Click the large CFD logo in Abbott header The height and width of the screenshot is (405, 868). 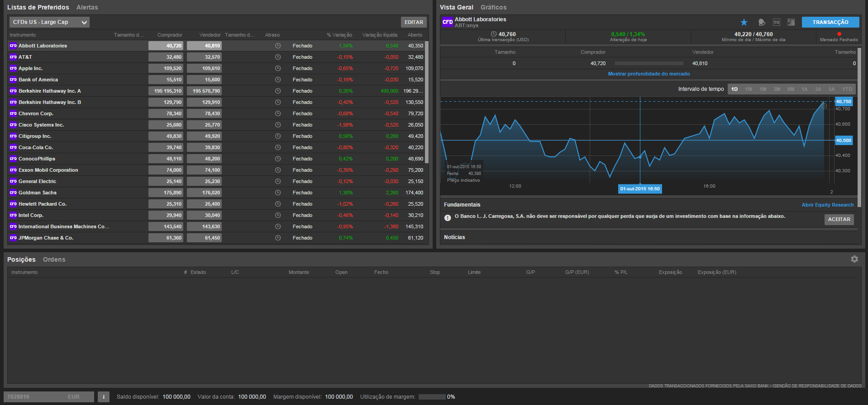point(448,22)
